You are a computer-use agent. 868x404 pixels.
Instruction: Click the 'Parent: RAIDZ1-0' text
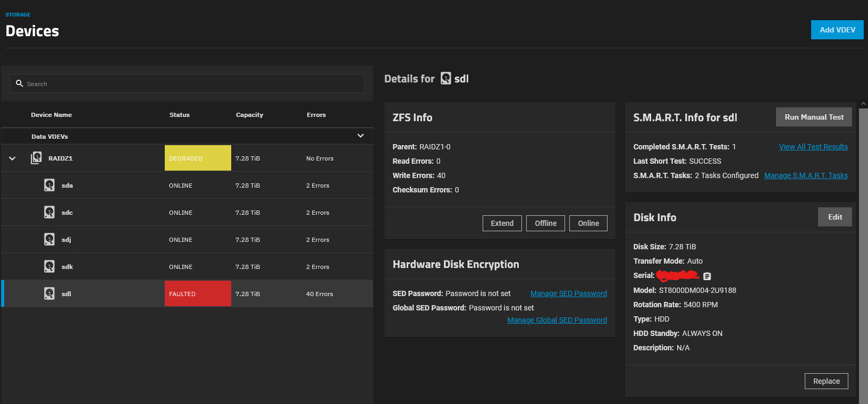(x=422, y=147)
